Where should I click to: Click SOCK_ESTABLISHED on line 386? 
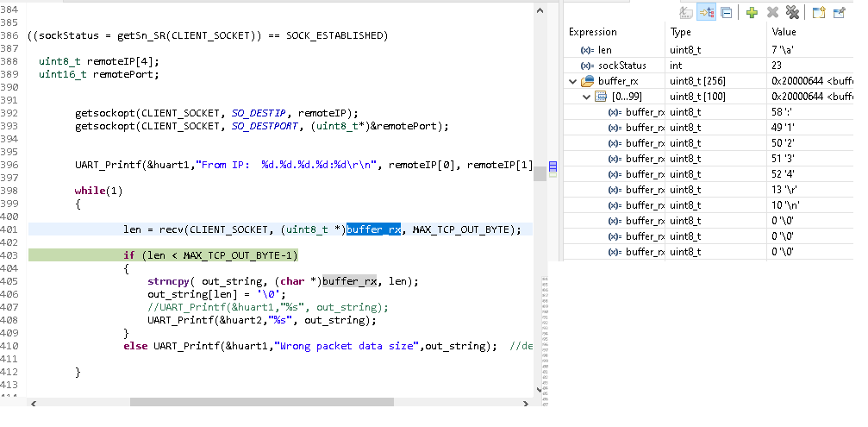[337, 35]
